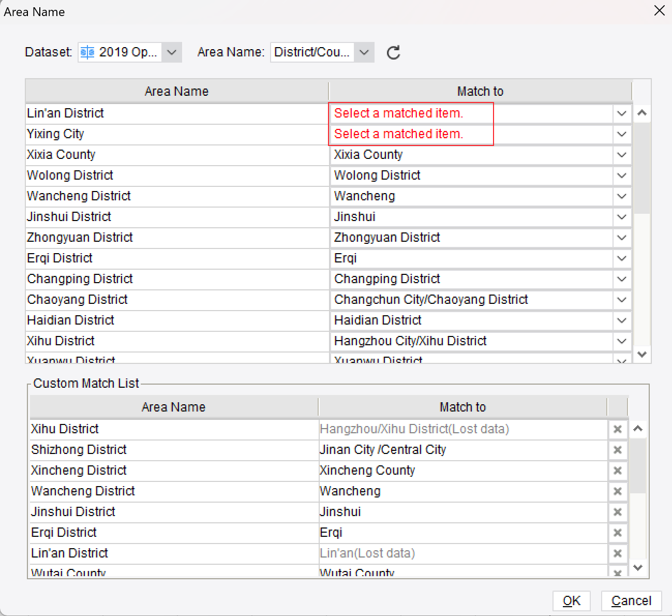The image size is (672, 616).
Task: Click Custom Match List scrollbar up arrow
Action: click(x=638, y=429)
